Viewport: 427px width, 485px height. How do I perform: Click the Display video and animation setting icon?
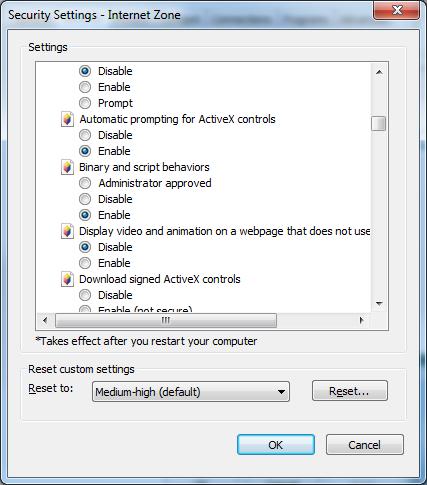67,231
